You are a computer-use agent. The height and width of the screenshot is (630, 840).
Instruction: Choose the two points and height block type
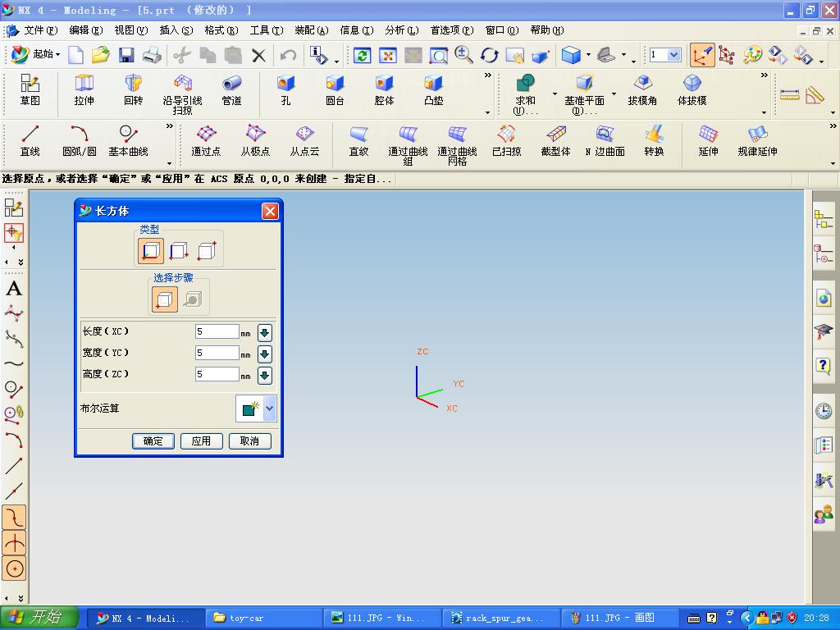[178, 251]
